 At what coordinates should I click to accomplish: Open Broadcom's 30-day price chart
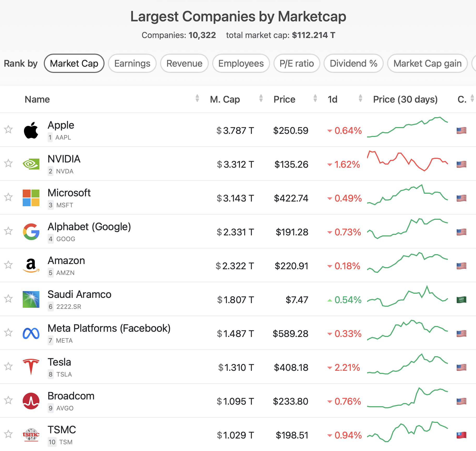point(407,398)
